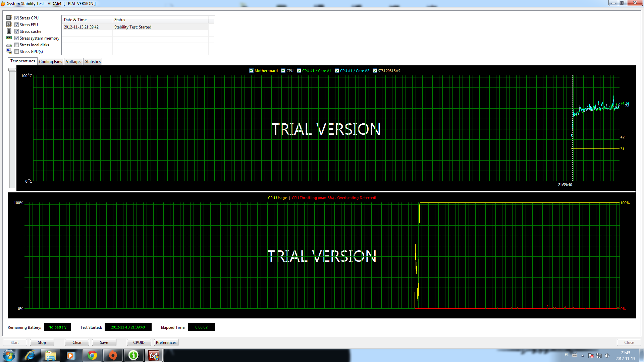This screenshot has width=644, height=362.
Task: Switch to the Cooling Fans tab
Action: tap(50, 62)
